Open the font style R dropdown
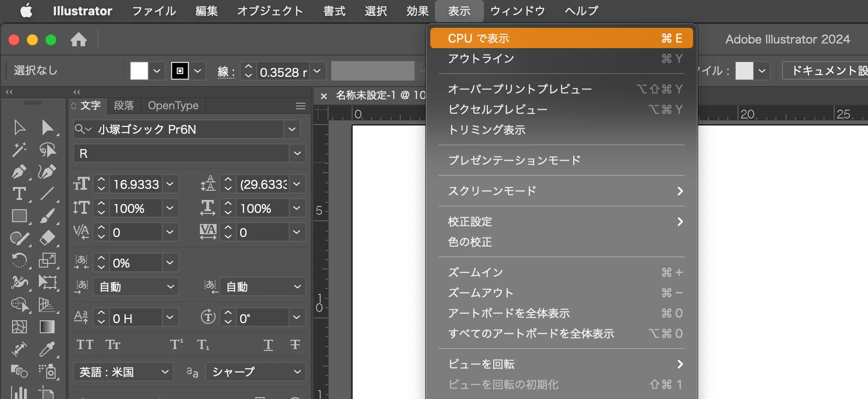 297,153
